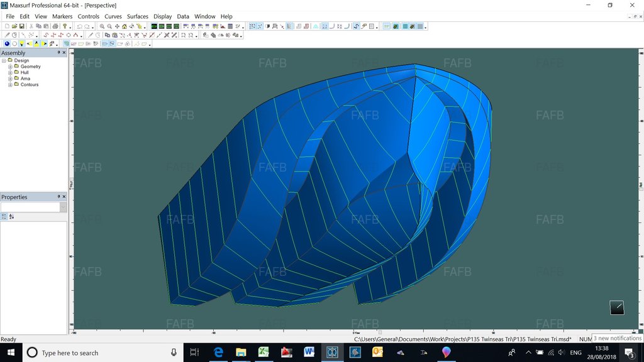Expand the Contours folder in Assembly

(x=10, y=84)
